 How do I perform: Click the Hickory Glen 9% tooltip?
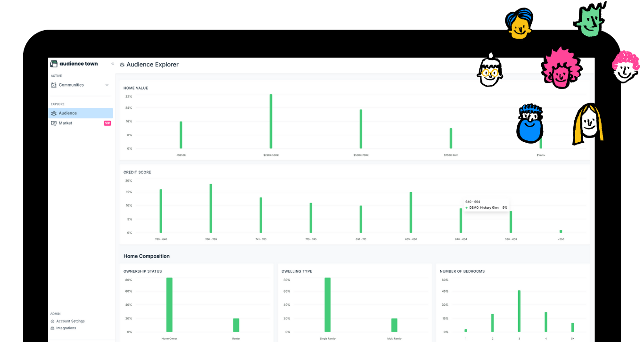point(486,204)
